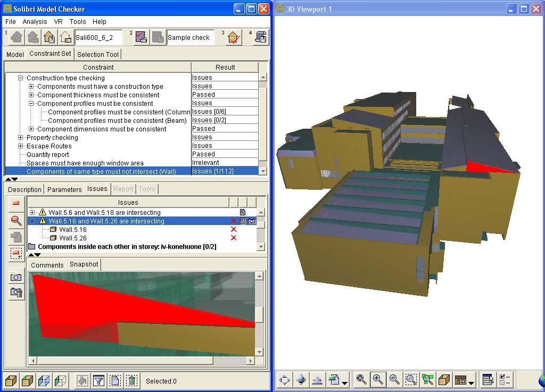This screenshot has width=545, height=392.
Task: Click the solid cube display icon
Action: click(x=11, y=381)
